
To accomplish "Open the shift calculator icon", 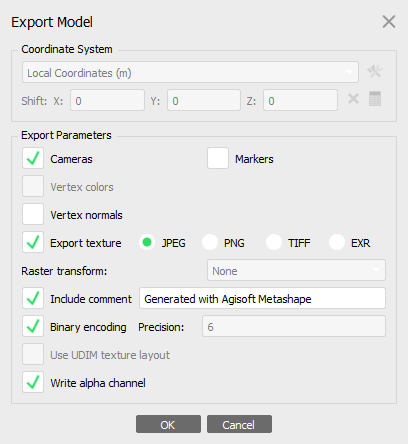I will [x=375, y=99].
